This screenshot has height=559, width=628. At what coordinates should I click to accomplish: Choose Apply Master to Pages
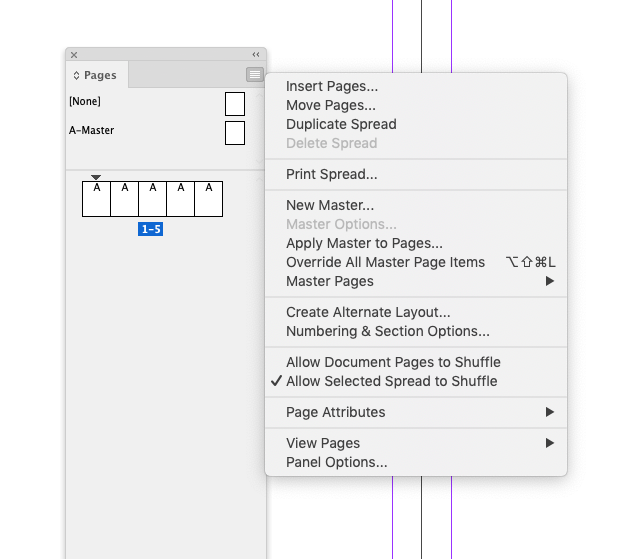[x=364, y=243]
